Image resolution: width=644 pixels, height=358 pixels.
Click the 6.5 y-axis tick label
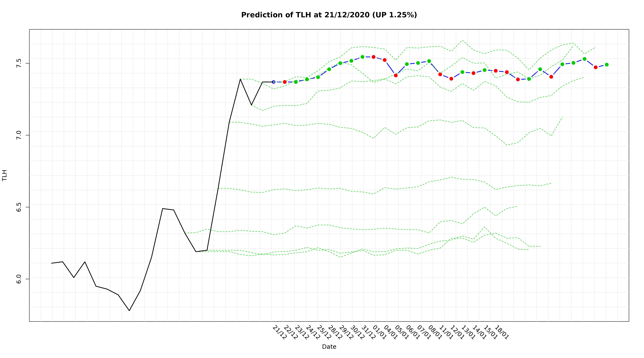coord(19,207)
